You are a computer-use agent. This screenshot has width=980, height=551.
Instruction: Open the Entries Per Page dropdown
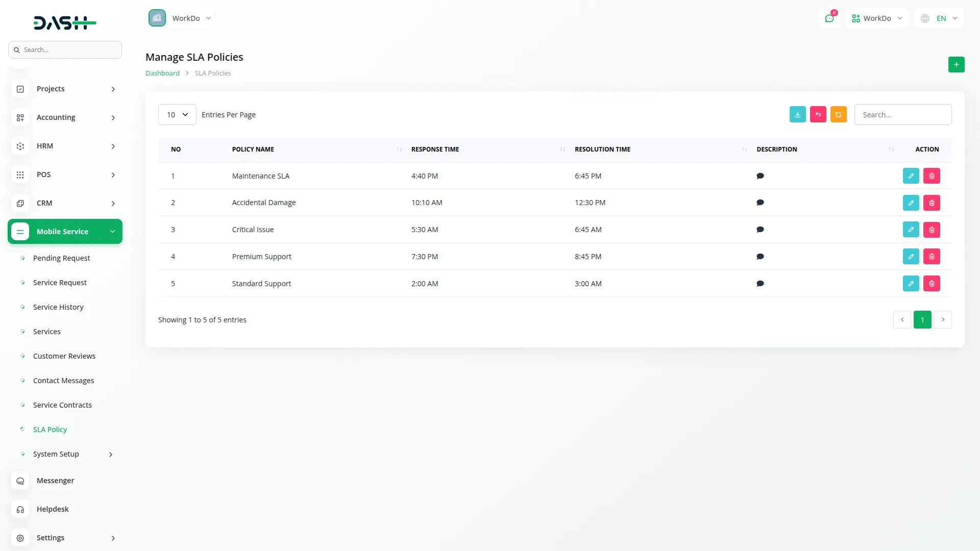tap(177, 114)
